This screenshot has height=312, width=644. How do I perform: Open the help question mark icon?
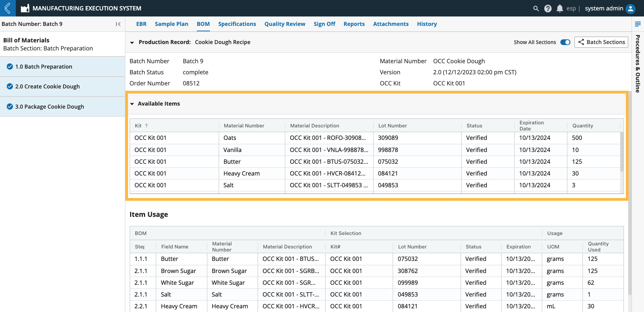tap(548, 8)
